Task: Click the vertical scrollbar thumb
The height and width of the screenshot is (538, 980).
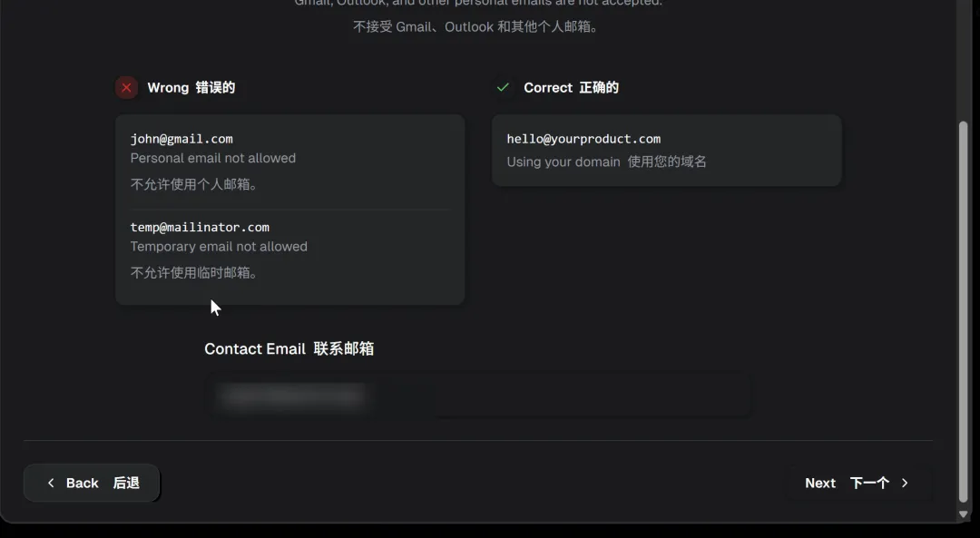Action: pyautogui.click(x=963, y=310)
